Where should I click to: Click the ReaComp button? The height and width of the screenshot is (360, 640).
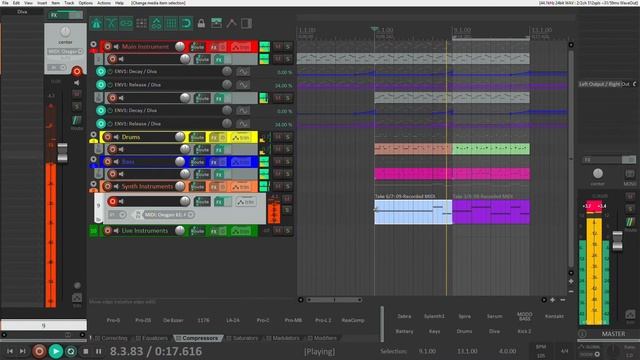pyautogui.click(x=353, y=320)
